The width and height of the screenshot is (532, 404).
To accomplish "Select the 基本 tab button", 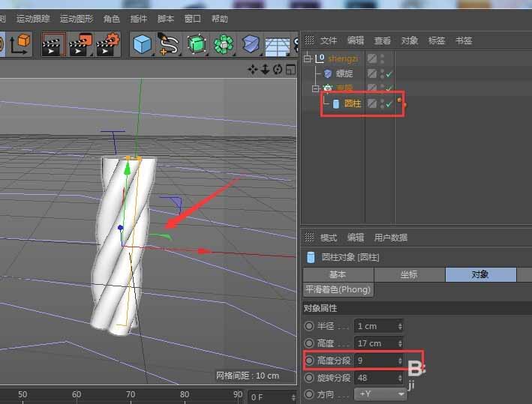I will [338, 274].
